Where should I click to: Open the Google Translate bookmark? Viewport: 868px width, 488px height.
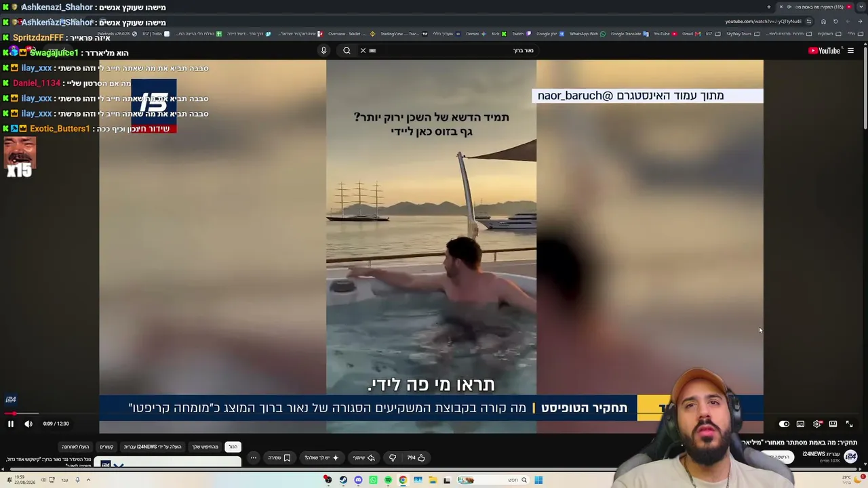(629, 34)
